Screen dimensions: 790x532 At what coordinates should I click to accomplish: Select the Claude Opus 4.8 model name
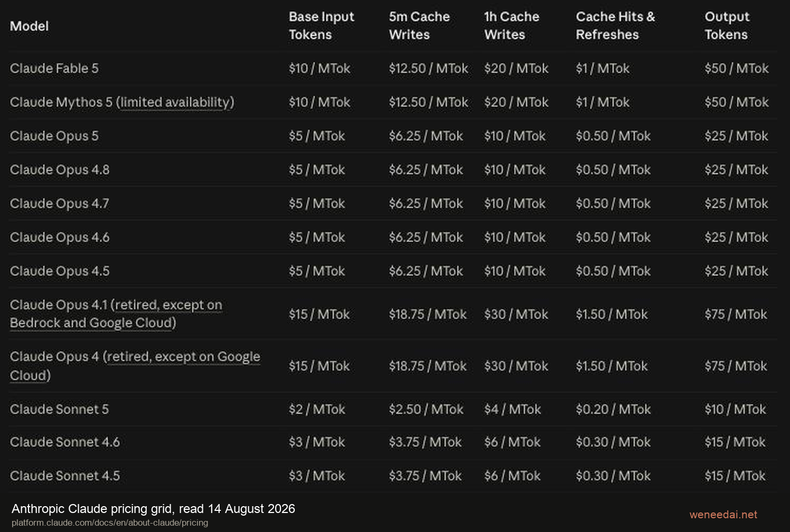pos(60,170)
